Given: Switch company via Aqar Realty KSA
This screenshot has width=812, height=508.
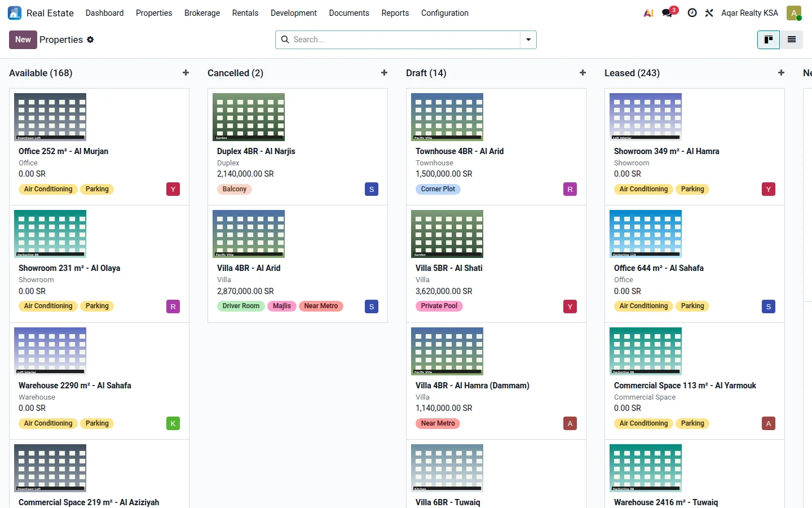Looking at the screenshot, I should click(x=749, y=13).
